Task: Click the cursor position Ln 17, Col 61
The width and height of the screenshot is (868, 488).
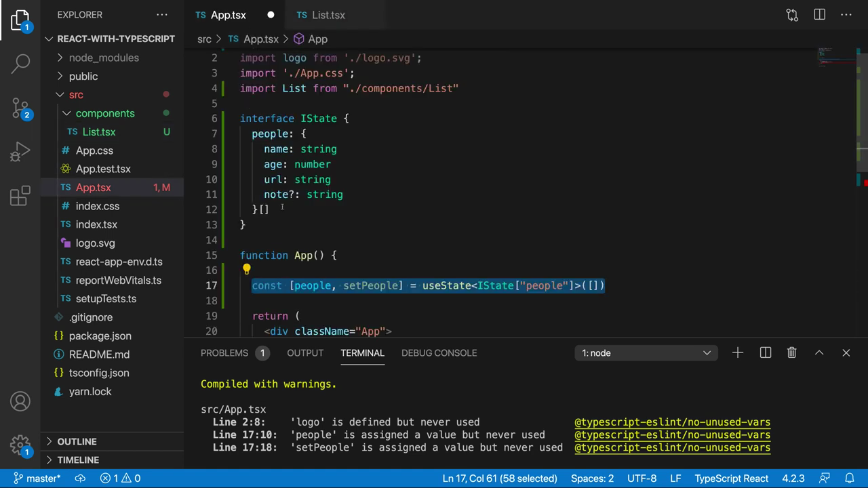Action: tap(500, 479)
